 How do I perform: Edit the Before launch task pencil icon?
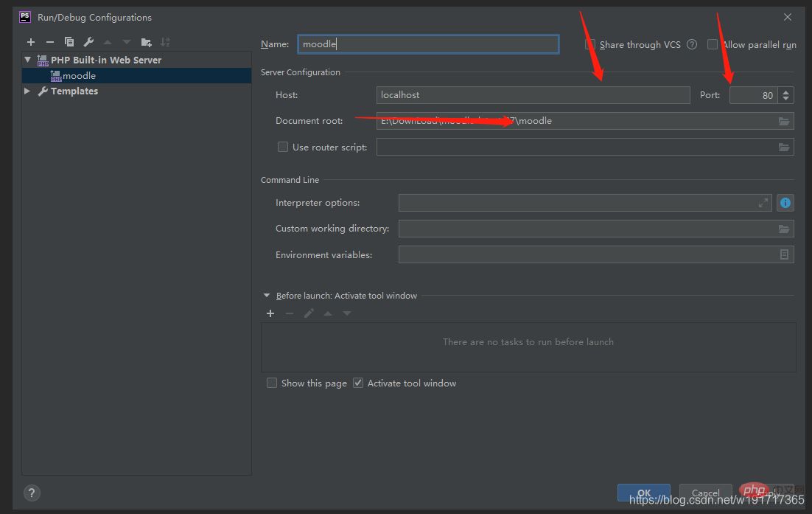point(309,313)
